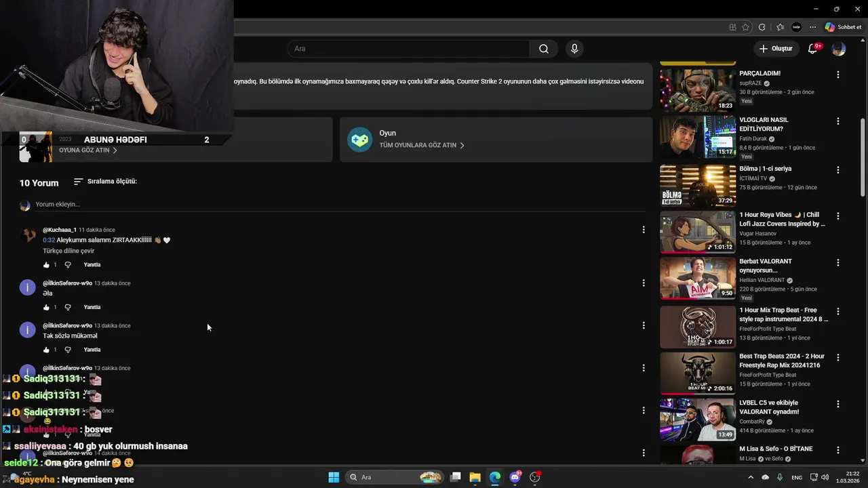Open supRAZE channel under PARÇALADIM!
The height and width of the screenshot is (488, 868).
[x=750, y=83]
